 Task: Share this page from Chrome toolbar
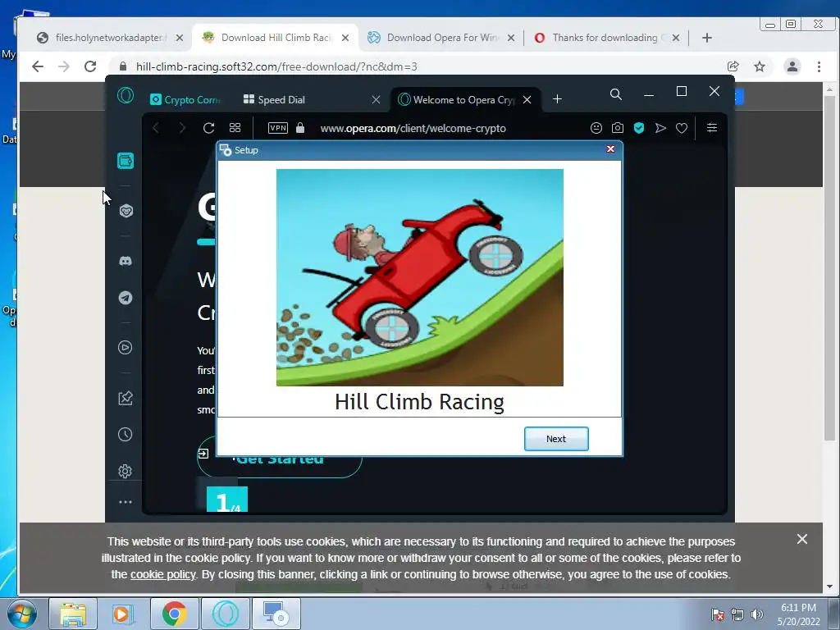click(x=733, y=66)
